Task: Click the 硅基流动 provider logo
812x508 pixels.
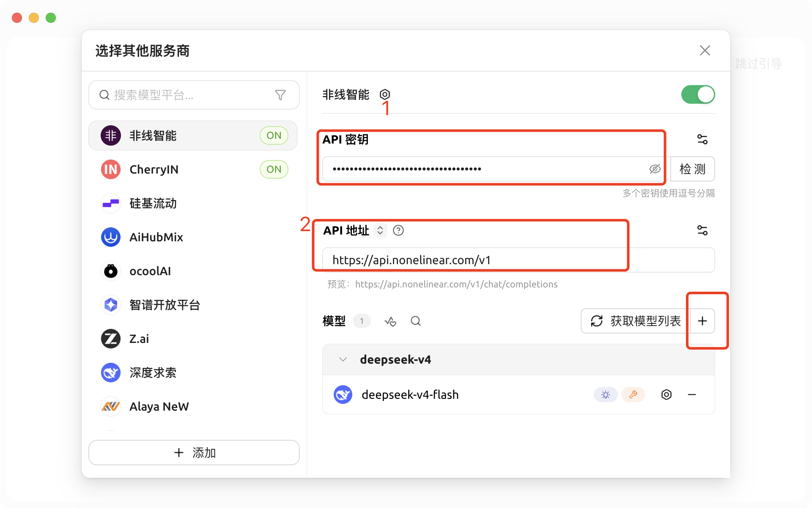Action: pos(111,203)
